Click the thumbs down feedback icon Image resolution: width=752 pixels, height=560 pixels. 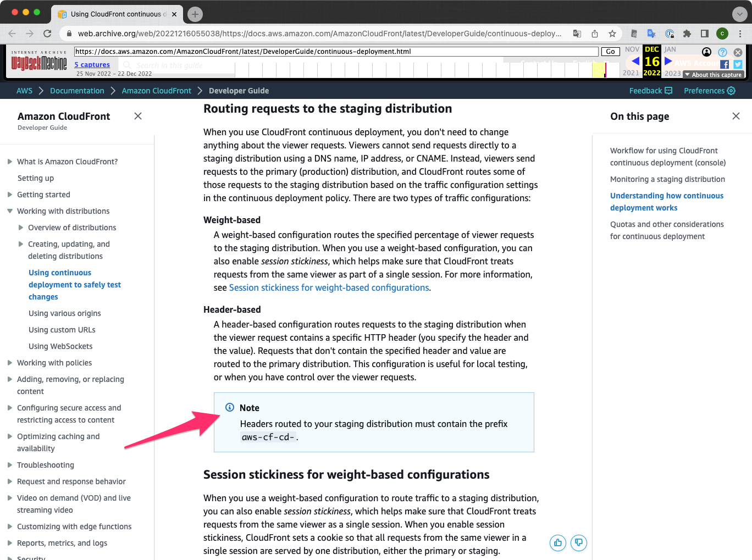579,543
